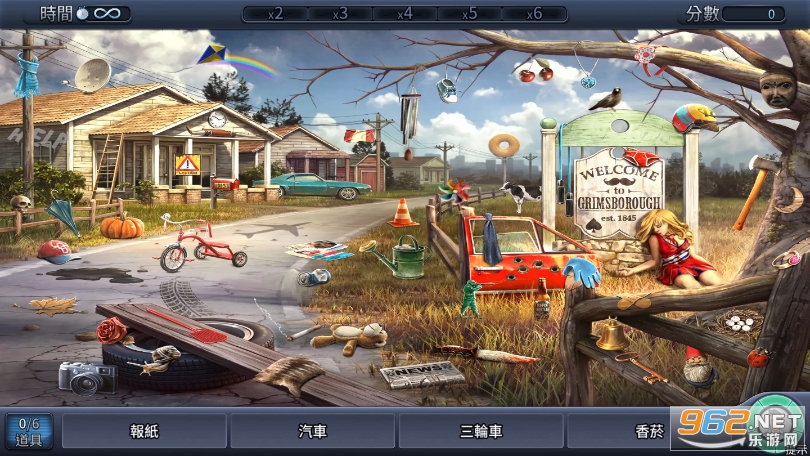Viewport: 810px width, 456px height.
Task: Tap the orange pumpkin by the fence
Action: tap(122, 225)
